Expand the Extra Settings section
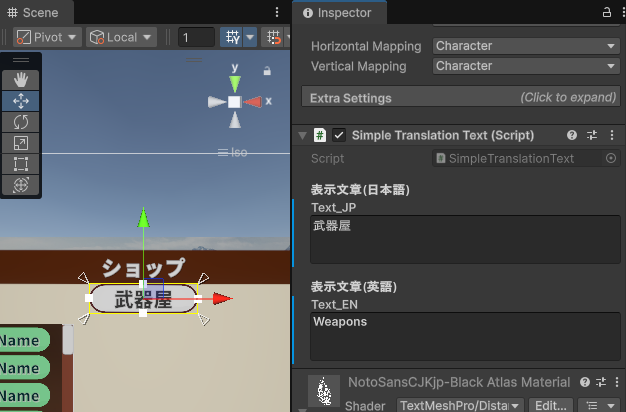The width and height of the screenshot is (626, 412). (461, 98)
